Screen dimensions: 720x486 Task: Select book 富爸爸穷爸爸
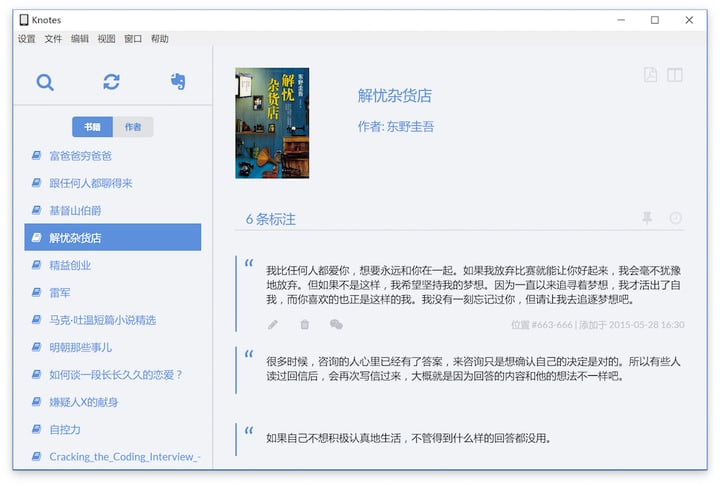coord(112,156)
